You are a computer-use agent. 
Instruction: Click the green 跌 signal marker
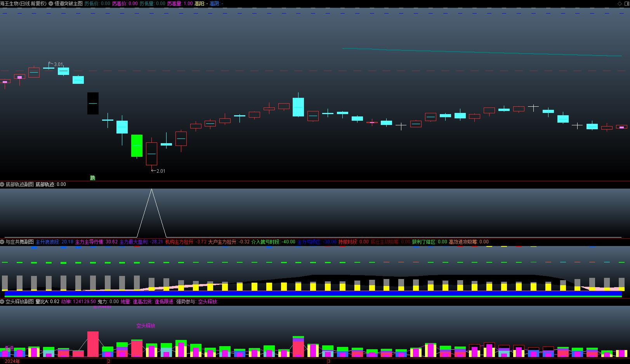[93, 178]
